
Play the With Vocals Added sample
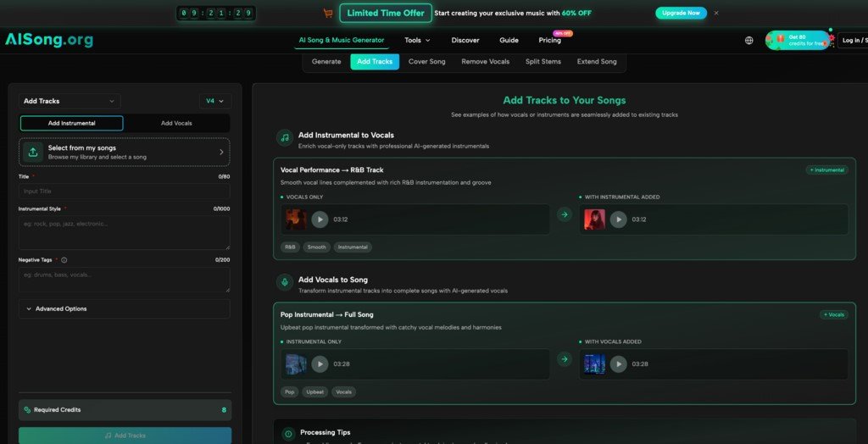point(618,364)
